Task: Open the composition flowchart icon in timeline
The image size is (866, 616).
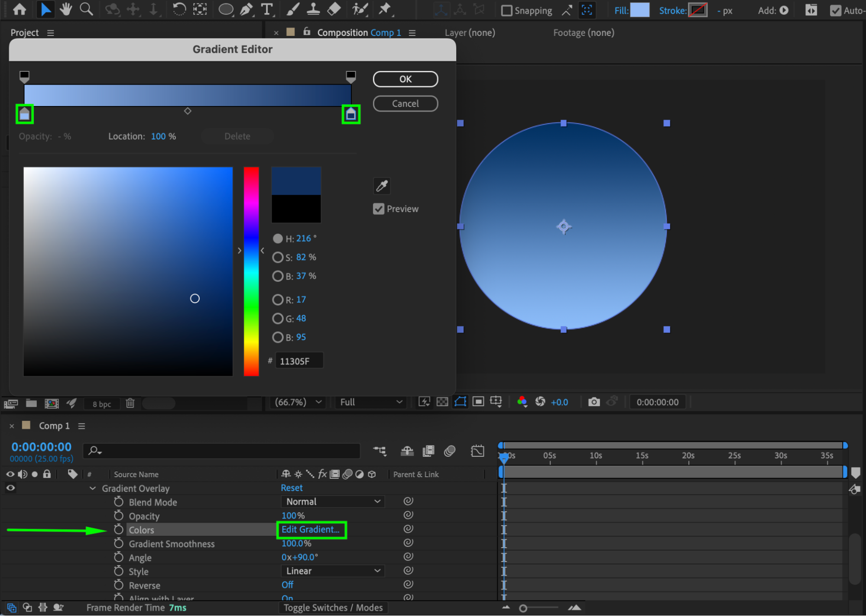Action: (380, 451)
